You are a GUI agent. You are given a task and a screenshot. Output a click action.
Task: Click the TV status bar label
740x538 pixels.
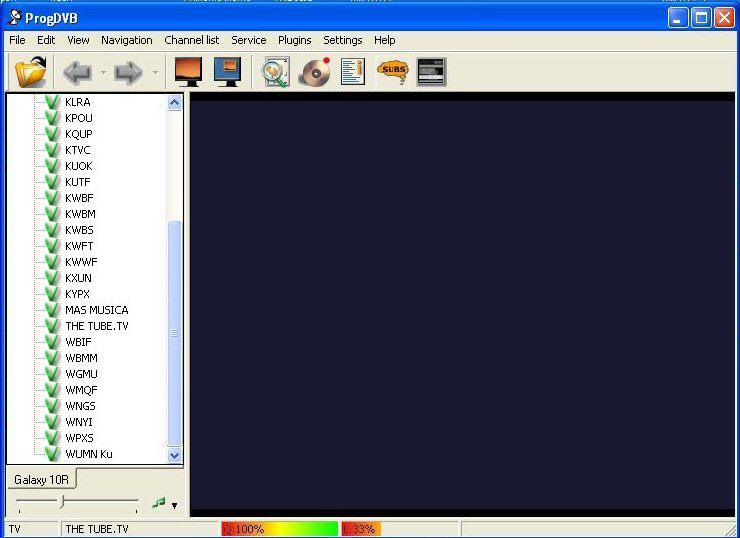click(x=15, y=529)
